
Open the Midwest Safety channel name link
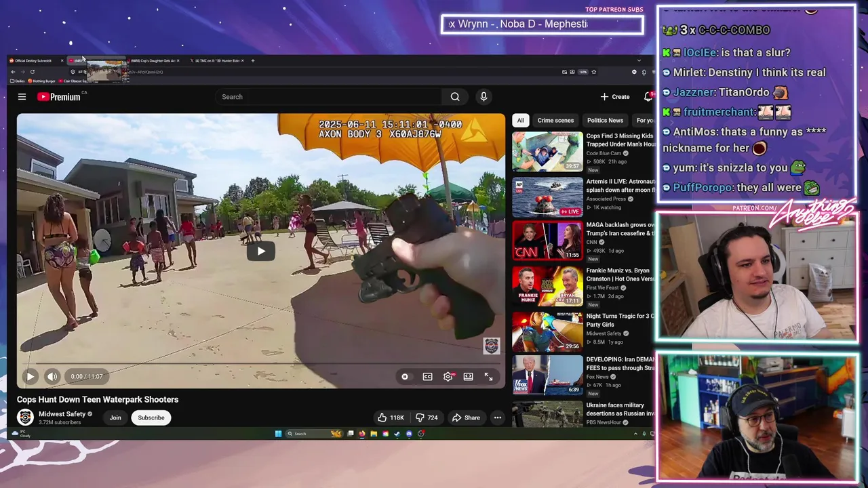(x=62, y=414)
